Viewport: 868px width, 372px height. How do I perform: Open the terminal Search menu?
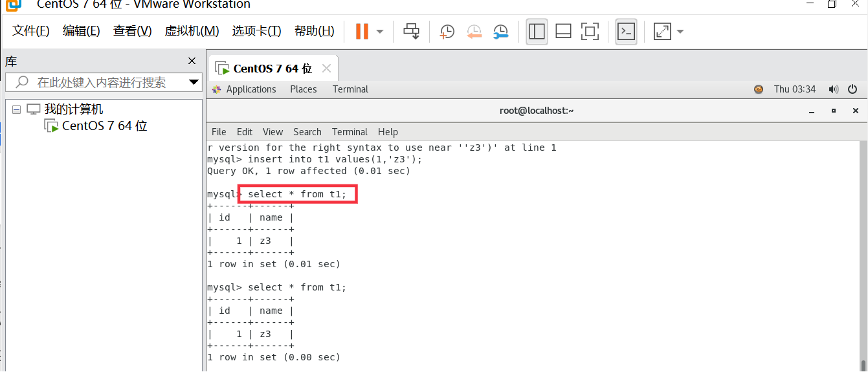(307, 132)
